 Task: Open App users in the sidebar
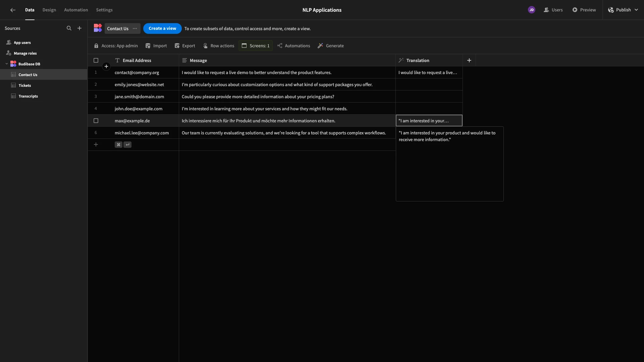pyautogui.click(x=22, y=43)
